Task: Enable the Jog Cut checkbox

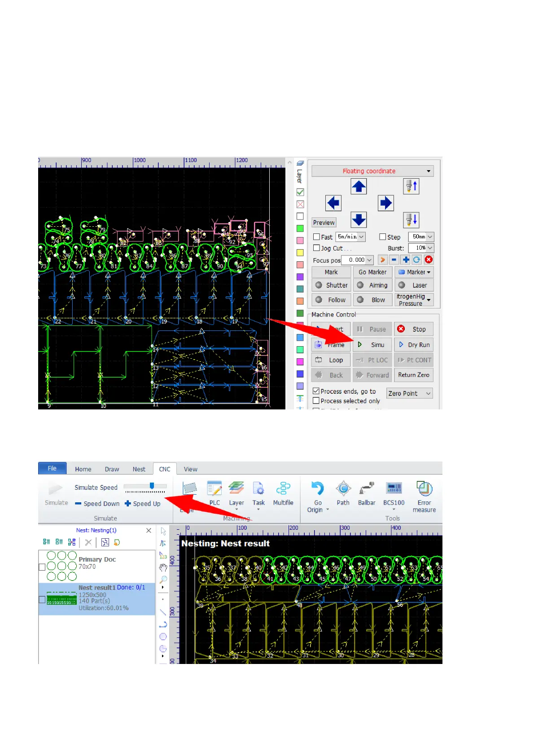Action: 316,248
